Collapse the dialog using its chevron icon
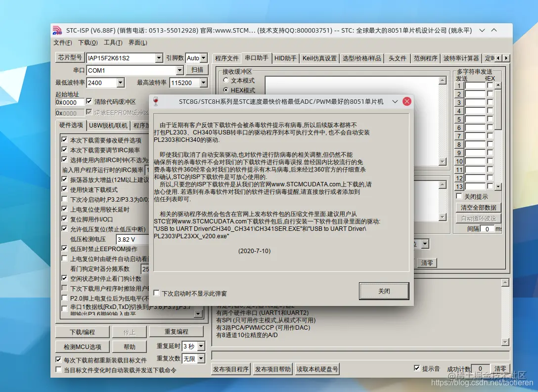Viewport: 538px width, 392px height. click(395, 101)
